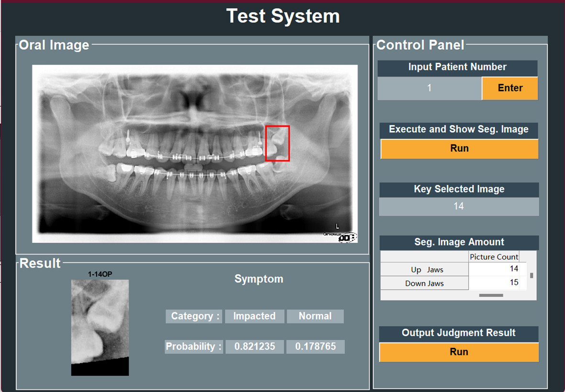Click the Normal category label
The image size is (565, 392).
click(315, 316)
